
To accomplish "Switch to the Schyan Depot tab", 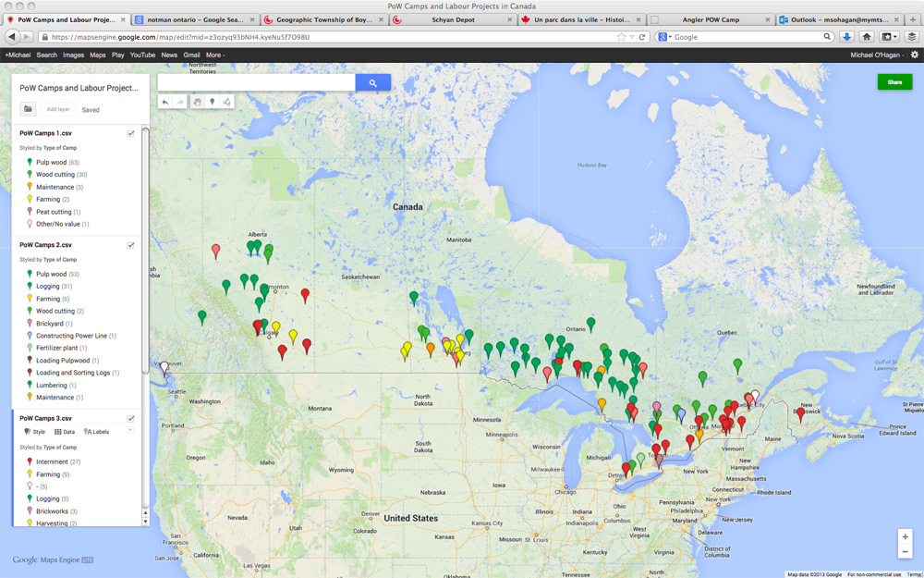I will click(x=453, y=19).
